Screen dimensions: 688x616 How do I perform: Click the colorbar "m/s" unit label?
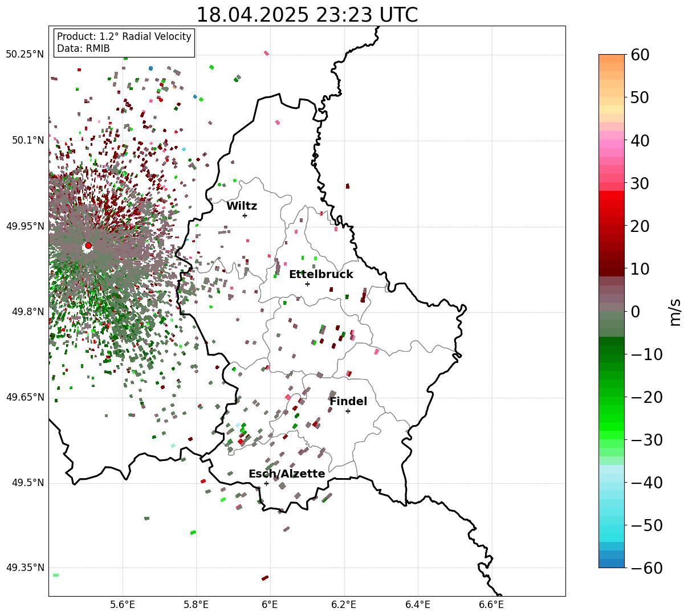675,311
